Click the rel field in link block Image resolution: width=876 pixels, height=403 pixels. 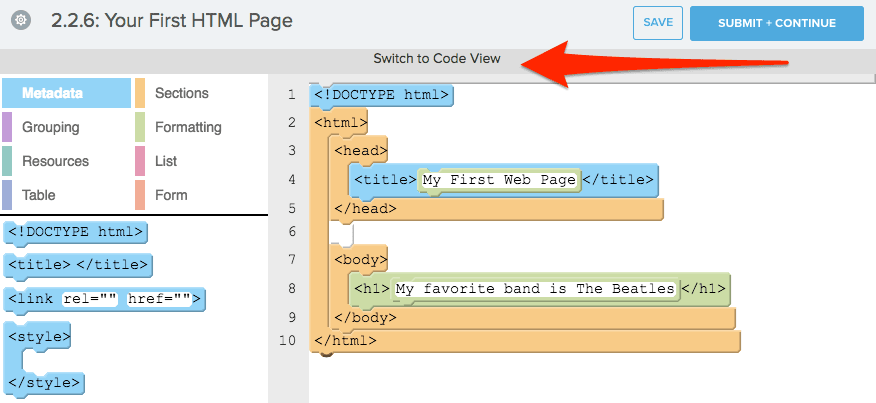[x=90, y=299]
